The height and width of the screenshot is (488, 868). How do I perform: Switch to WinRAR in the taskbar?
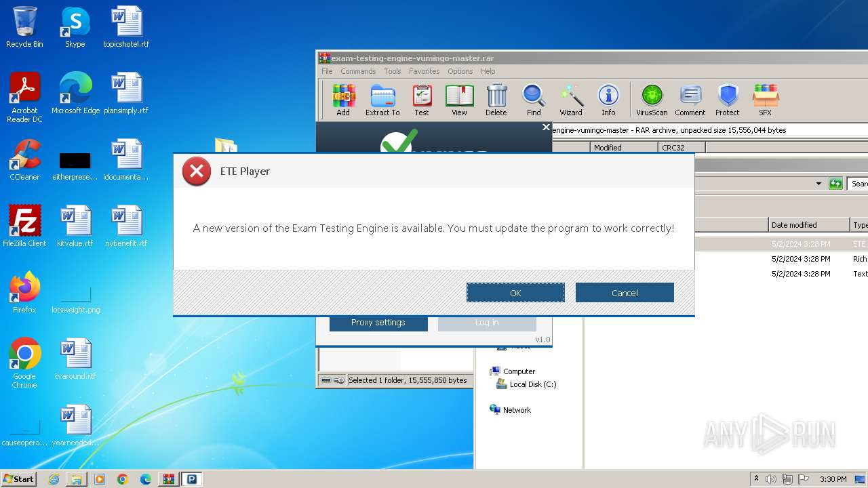click(x=169, y=479)
